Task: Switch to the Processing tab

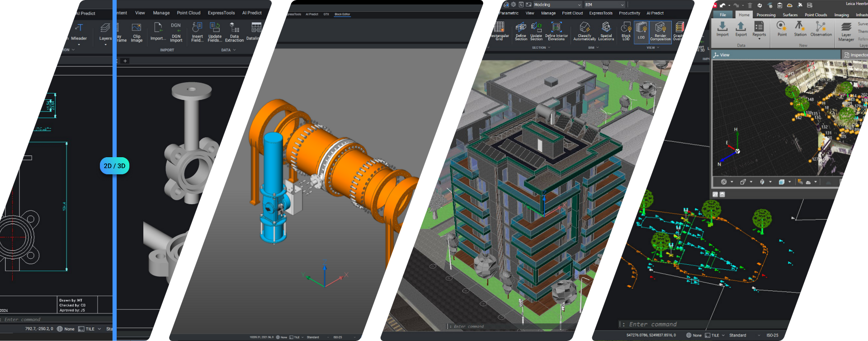Action: click(766, 15)
